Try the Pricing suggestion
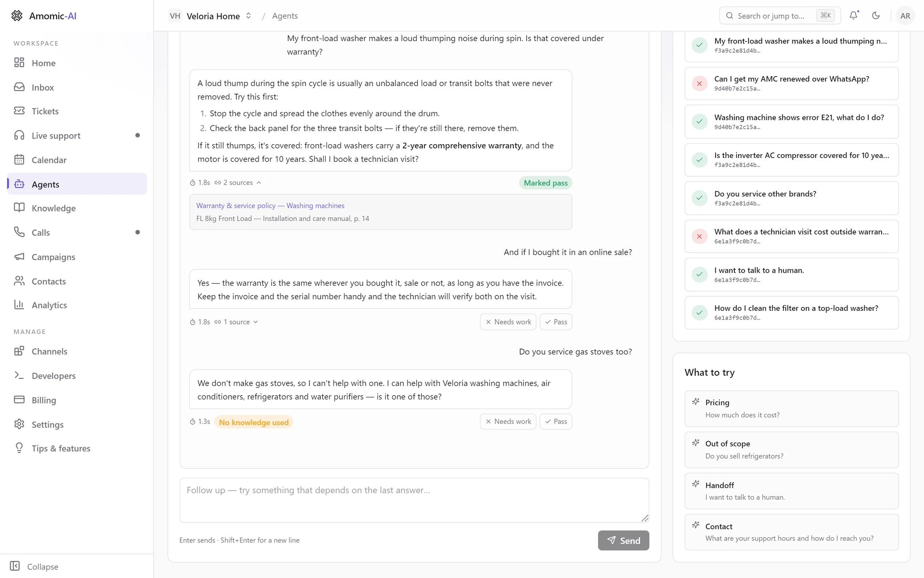924x578 pixels. [x=791, y=408]
